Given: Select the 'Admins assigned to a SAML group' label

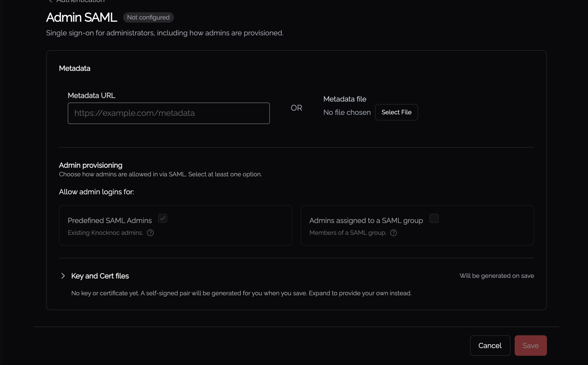Looking at the screenshot, I should click(x=366, y=220).
